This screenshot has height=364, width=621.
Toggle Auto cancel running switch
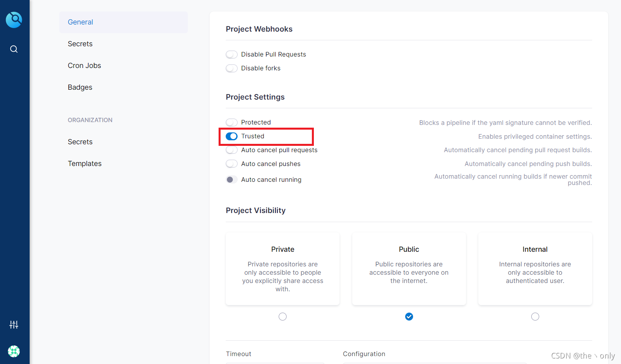(x=232, y=179)
